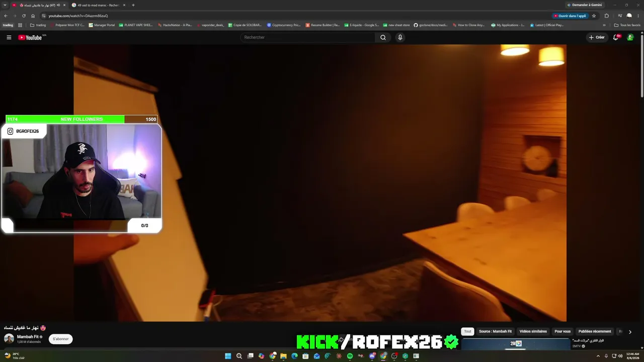Select the Pour vous chip
This screenshot has height=362, width=644.
[562, 331]
